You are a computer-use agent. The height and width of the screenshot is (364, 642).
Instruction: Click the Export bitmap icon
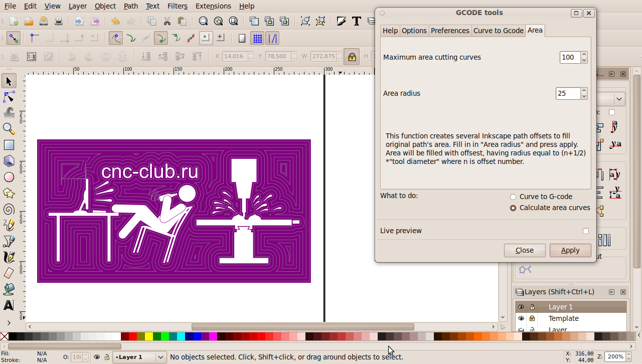point(95,21)
